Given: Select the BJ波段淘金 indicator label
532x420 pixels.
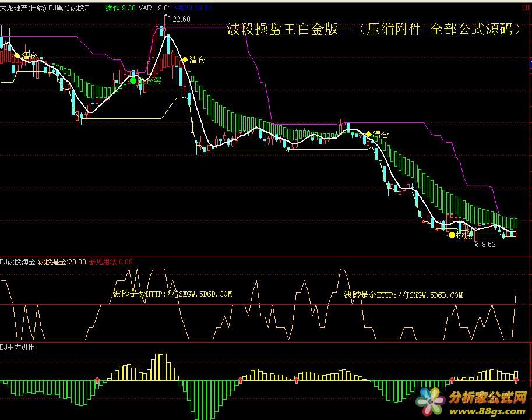Looking at the screenshot, I should pos(17,262).
